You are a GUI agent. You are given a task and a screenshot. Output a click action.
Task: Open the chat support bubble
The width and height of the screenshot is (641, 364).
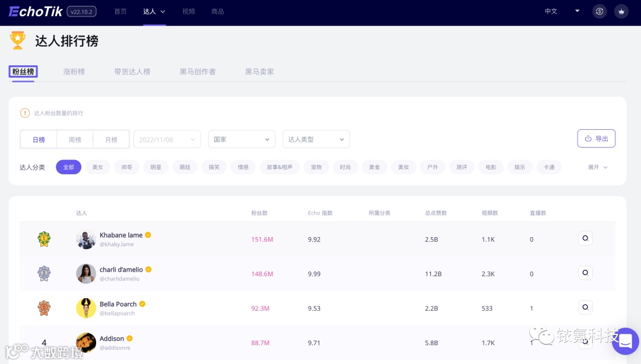pyautogui.click(x=626, y=341)
